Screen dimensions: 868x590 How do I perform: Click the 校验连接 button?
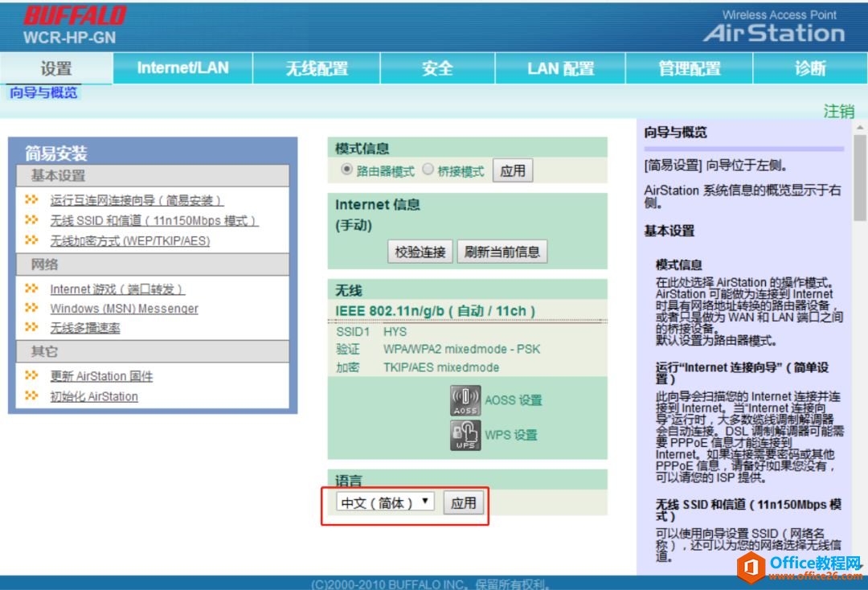pos(420,252)
